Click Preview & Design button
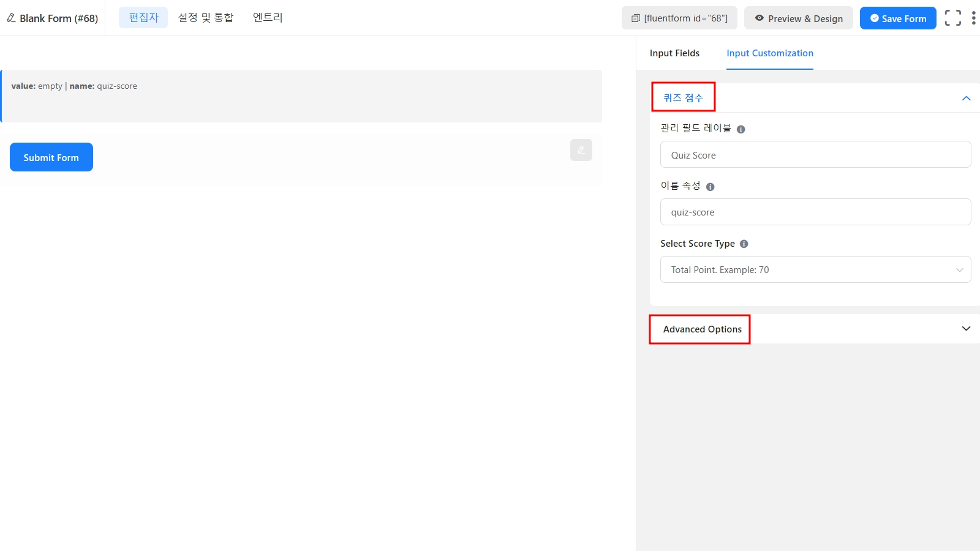Image resolution: width=980 pixels, height=551 pixels. [x=798, y=18]
